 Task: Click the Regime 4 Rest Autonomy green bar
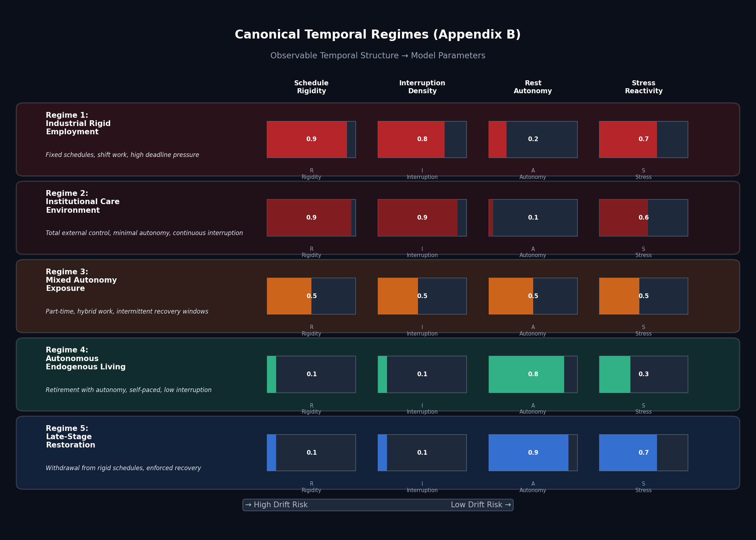coord(526,374)
